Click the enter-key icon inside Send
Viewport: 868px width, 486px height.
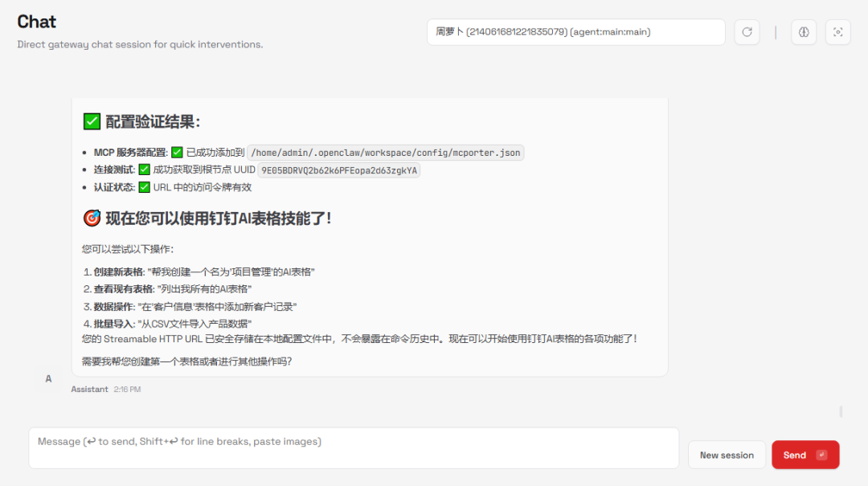(821, 455)
